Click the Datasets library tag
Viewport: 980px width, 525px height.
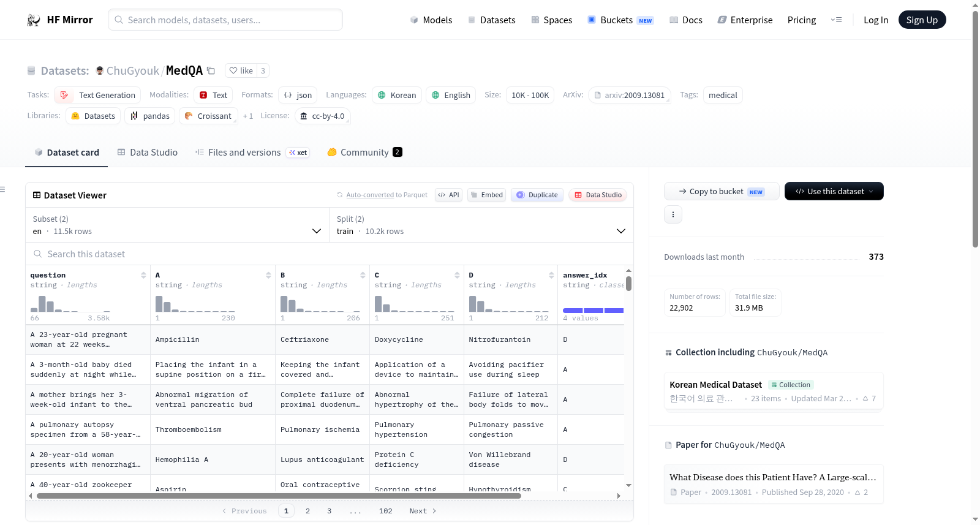coord(93,116)
